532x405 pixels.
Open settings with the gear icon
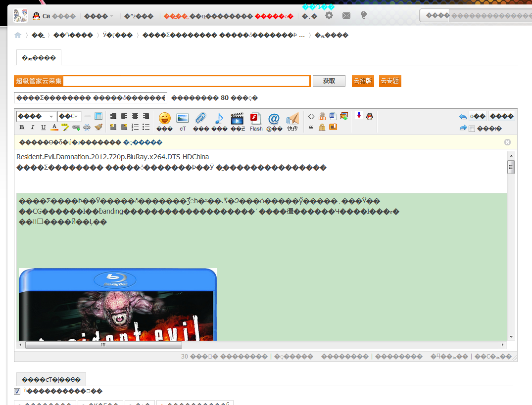(x=329, y=16)
